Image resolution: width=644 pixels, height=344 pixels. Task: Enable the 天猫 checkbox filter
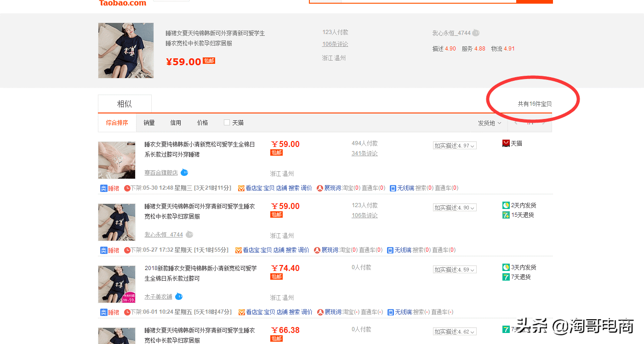coord(227,123)
